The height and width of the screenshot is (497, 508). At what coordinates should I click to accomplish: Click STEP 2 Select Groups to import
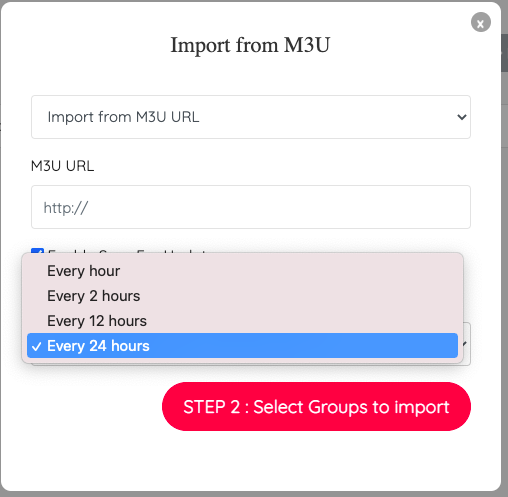(x=316, y=407)
